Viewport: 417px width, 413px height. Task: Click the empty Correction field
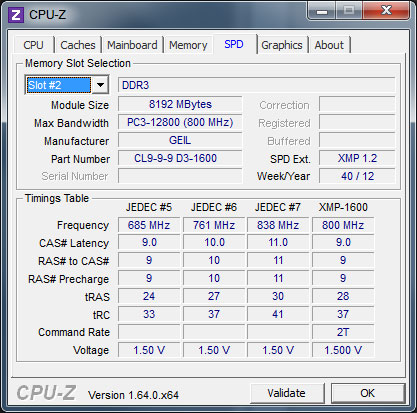point(357,104)
